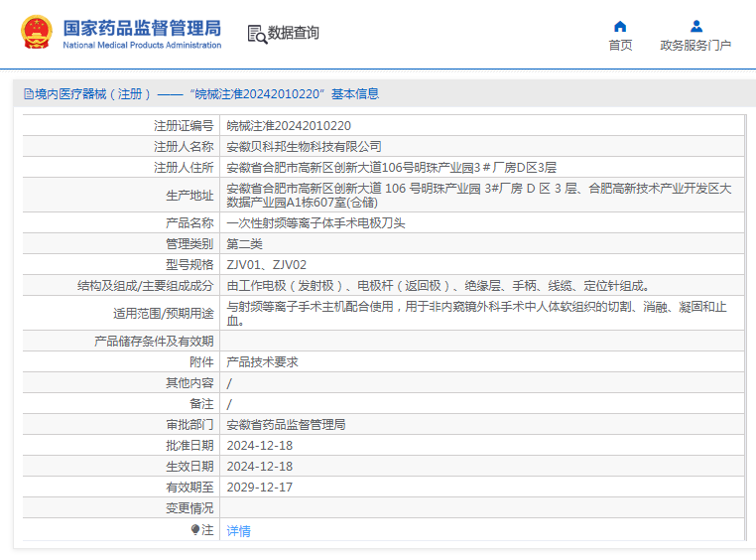756x560 pixels.
Task: Click the bulb icon beside 注
Action: (194, 530)
